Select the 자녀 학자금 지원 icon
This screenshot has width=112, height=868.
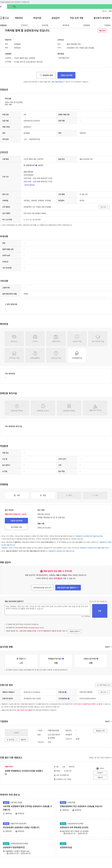coord(98,339)
